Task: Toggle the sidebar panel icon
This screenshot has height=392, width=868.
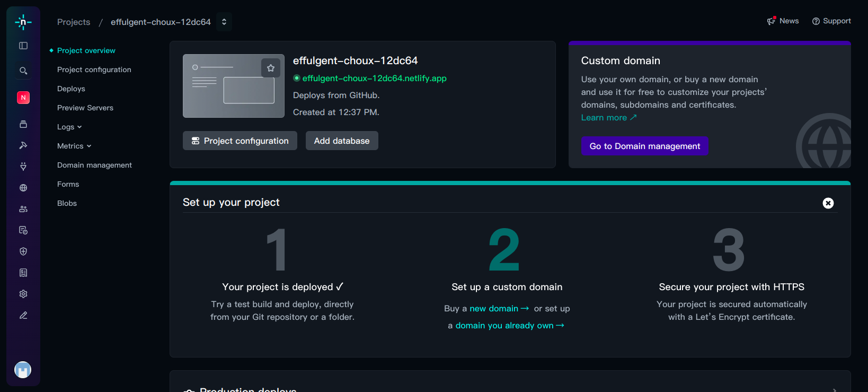Action: [23, 46]
